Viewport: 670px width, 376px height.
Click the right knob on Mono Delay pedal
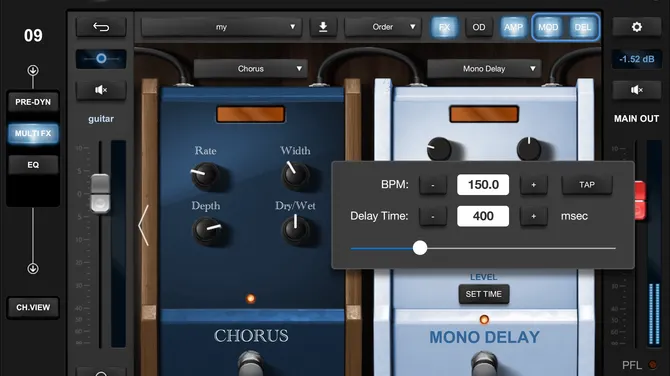529,149
